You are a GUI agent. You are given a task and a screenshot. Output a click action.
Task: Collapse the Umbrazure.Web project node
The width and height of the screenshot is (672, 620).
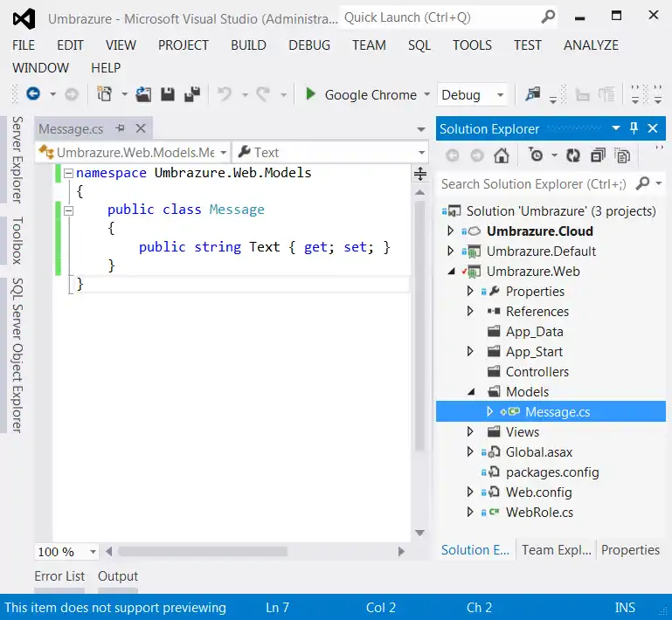click(451, 272)
